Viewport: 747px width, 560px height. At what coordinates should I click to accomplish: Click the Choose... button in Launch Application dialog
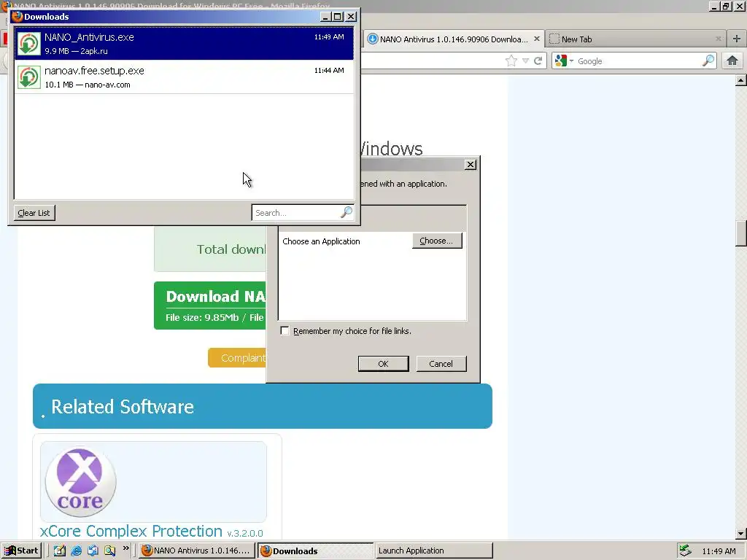[x=437, y=241]
